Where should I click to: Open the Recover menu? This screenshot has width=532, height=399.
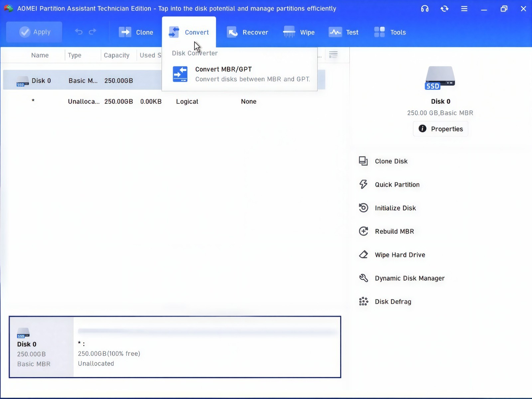pyautogui.click(x=247, y=32)
